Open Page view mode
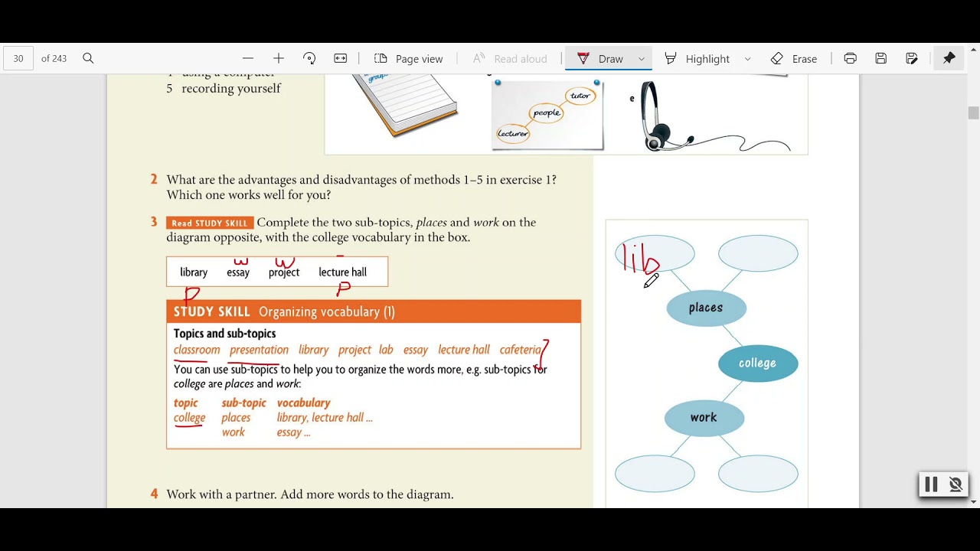 (409, 58)
